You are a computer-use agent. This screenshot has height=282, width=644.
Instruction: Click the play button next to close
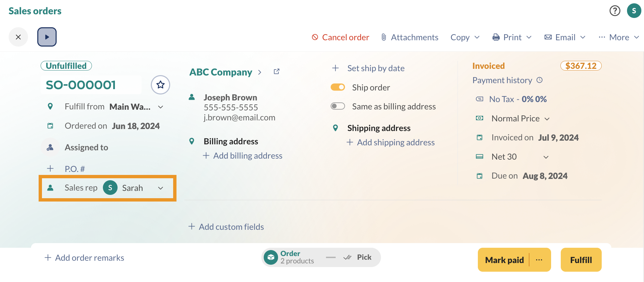(47, 37)
